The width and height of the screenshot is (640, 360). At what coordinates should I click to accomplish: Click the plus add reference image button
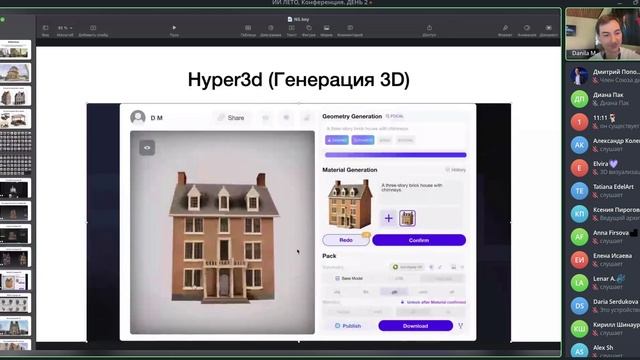click(x=389, y=218)
